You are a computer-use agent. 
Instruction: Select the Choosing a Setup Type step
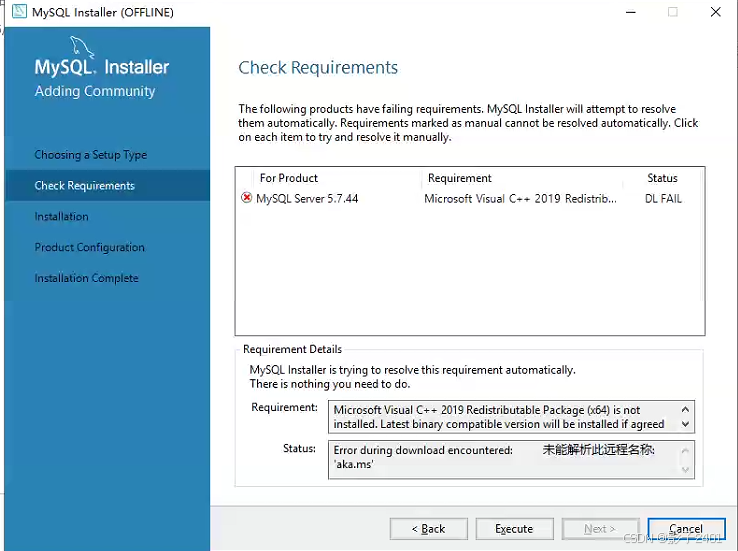pyautogui.click(x=91, y=155)
